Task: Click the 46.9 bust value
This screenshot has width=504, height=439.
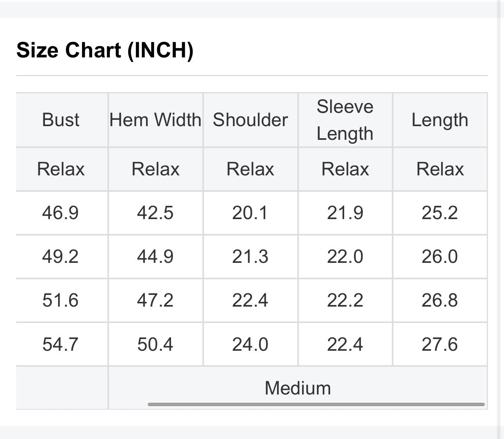Action: pyautogui.click(x=61, y=213)
